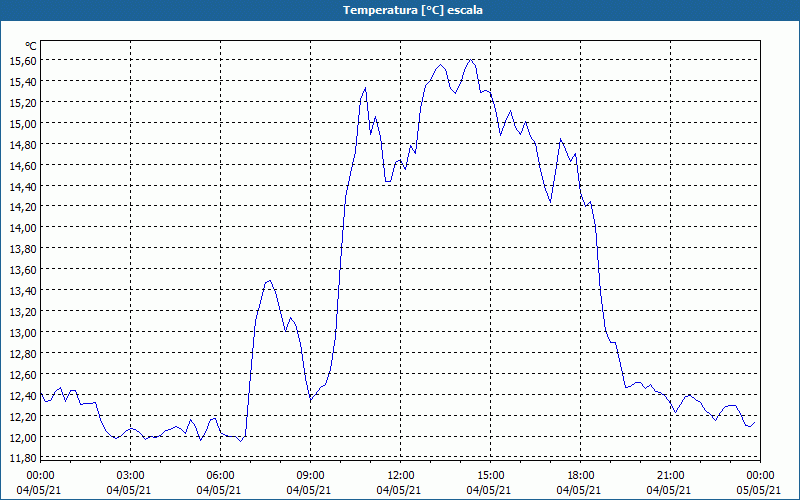Viewport: 800px width, 500px height.
Task: Select the 13,40 axis value
Action: (x=23, y=290)
